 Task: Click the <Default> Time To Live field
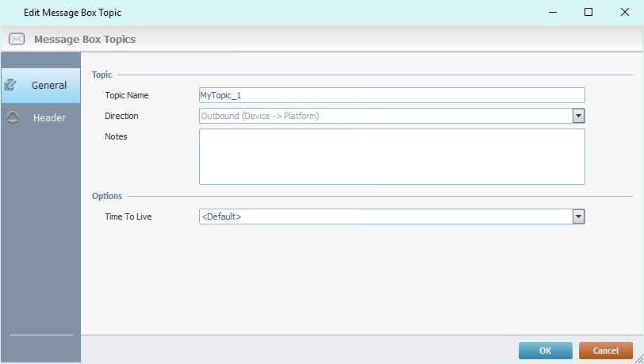(385, 216)
